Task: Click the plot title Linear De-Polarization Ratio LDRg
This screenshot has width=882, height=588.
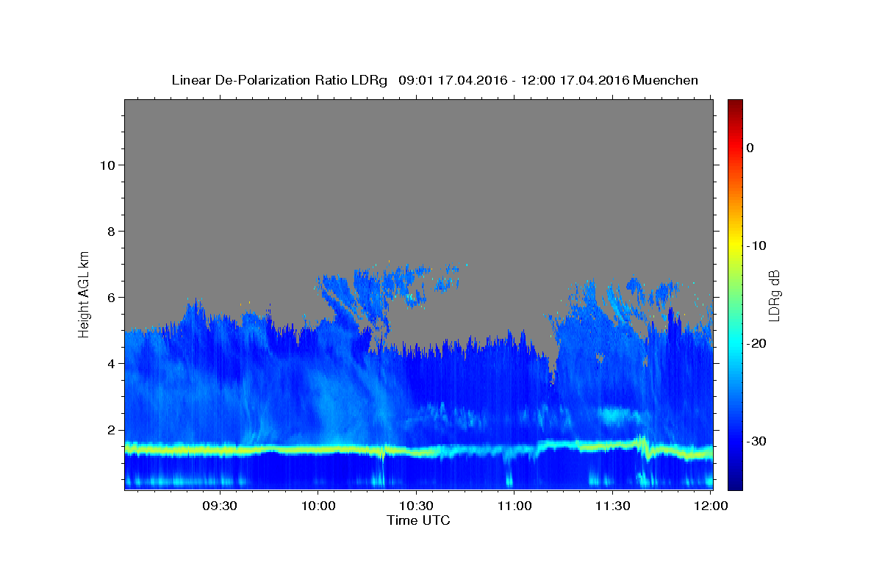Action: click(x=279, y=80)
